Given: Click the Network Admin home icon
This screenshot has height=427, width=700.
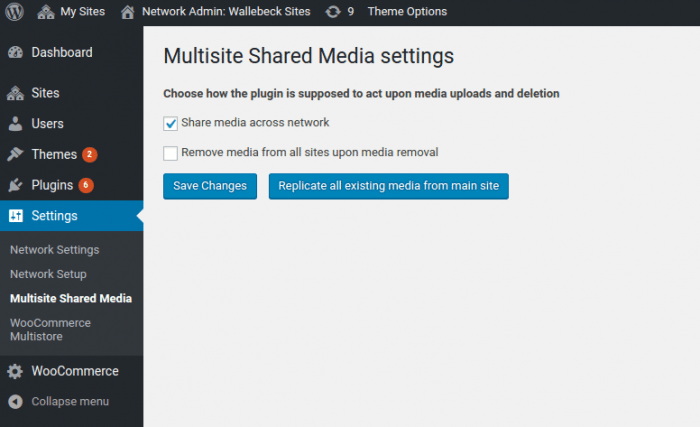Looking at the screenshot, I should click(127, 12).
